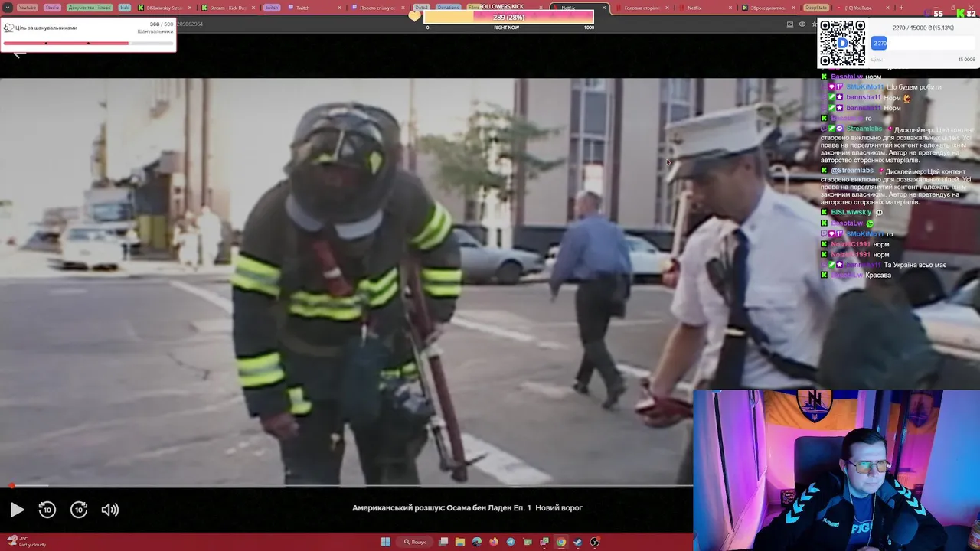The height and width of the screenshot is (551, 980).
Task: Open File Explorer from the taskbar
Action: click(x=460, y=542)
